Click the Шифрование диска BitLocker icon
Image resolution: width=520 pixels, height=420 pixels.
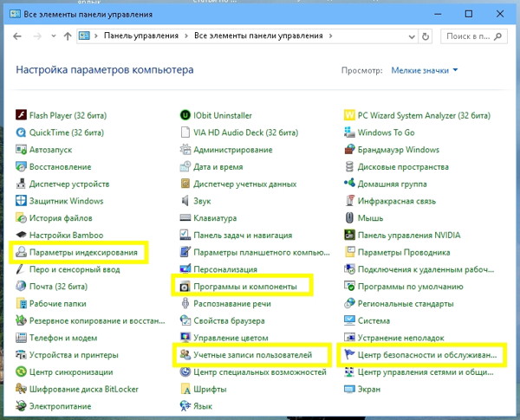pos(21,389)
